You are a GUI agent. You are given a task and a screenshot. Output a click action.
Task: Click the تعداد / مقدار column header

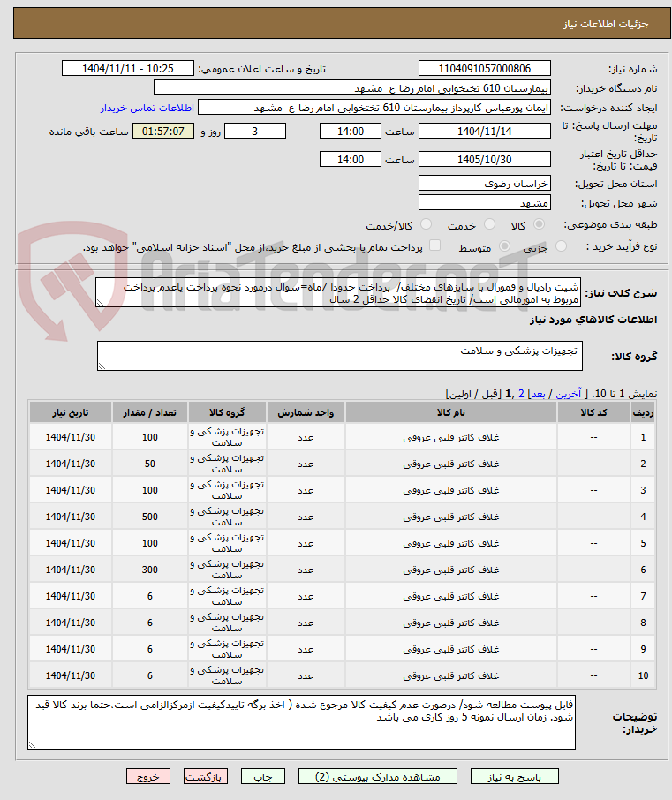[150, 412]
